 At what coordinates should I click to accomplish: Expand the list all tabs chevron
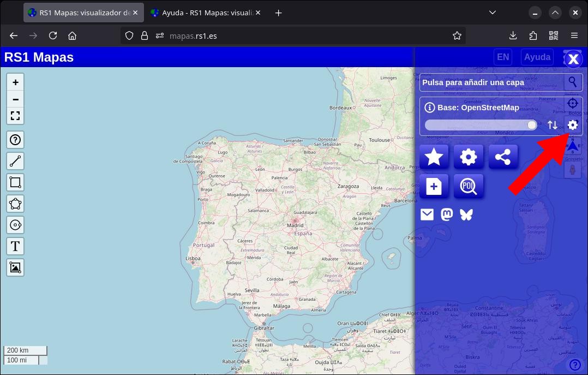pos(493,13)
